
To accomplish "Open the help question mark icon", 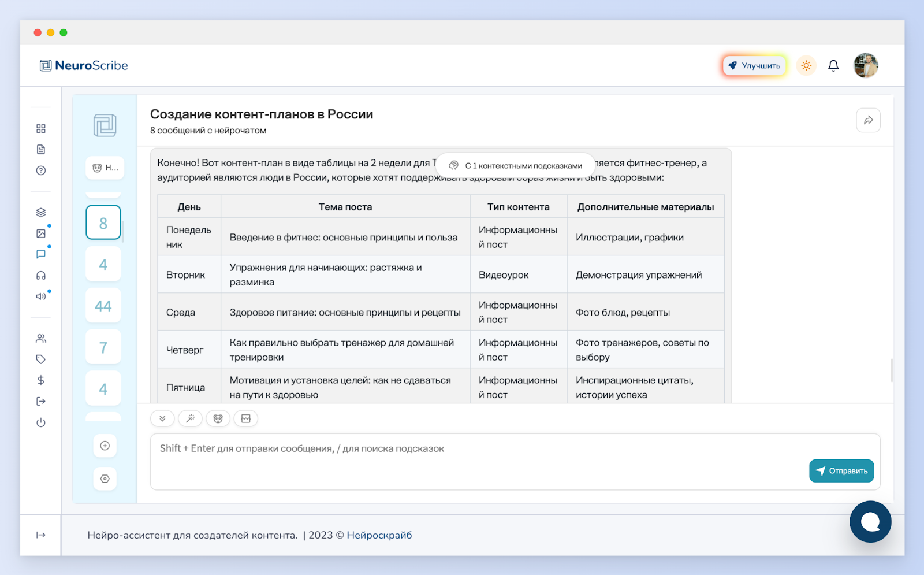I will click(x=41, y=170).
